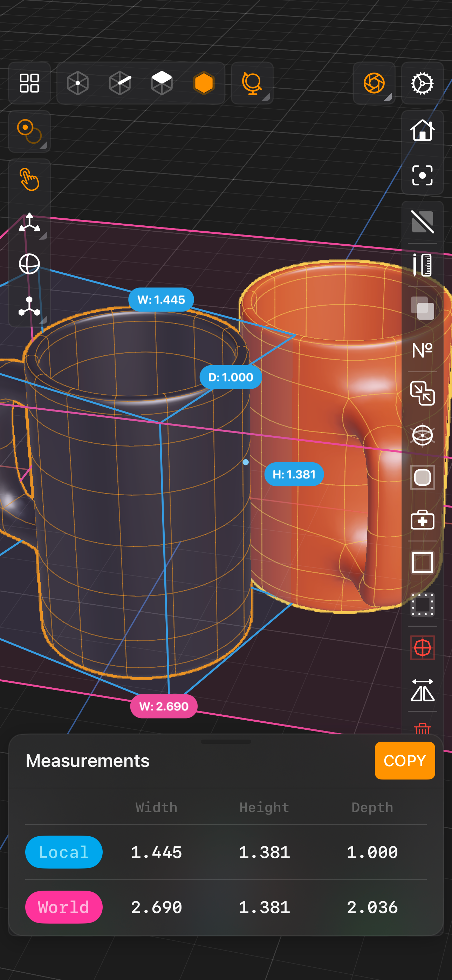Select the Local measurements badge
Screen dimensions: 452x980
[63, 852]
